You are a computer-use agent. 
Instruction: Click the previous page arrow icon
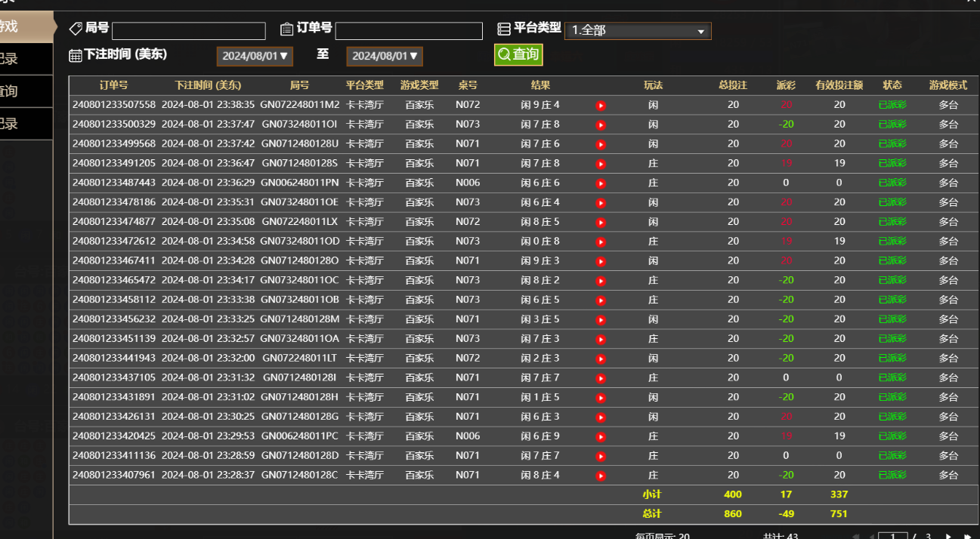pos(873,534)
